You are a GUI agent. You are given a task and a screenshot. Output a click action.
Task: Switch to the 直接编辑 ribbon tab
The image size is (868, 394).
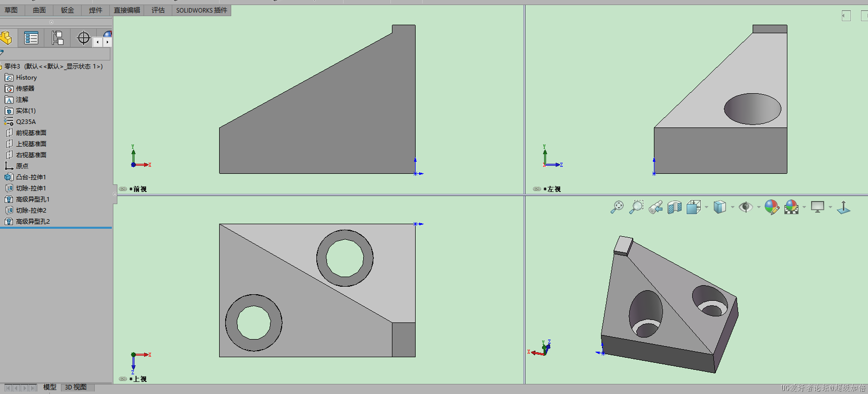[x=127, y=10]
